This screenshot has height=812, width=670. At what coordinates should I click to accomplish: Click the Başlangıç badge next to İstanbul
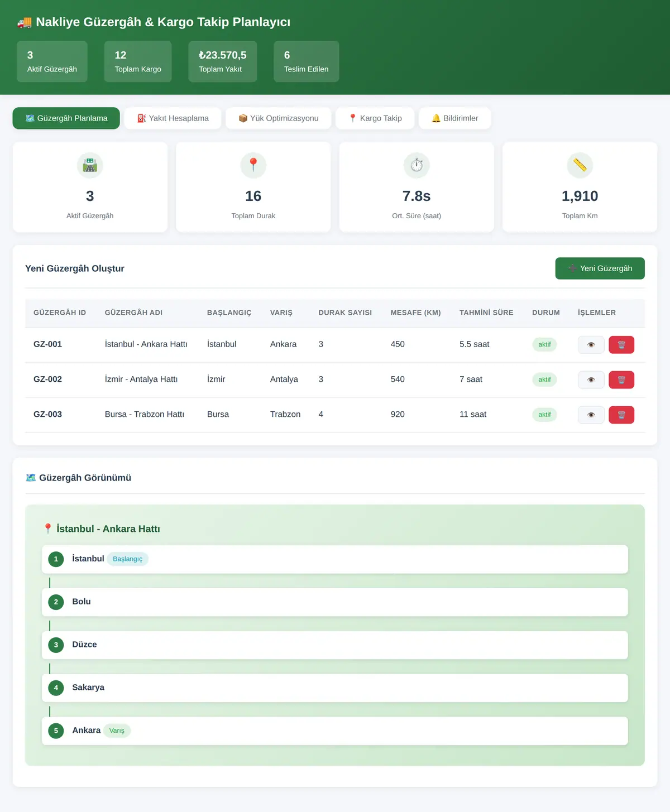coord(127,559)
